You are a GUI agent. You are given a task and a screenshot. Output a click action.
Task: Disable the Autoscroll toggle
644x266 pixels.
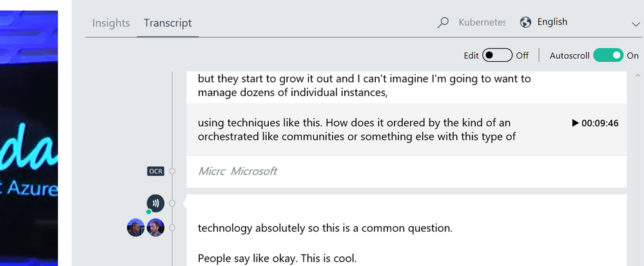pyautogui.click(x=608, y=55)
